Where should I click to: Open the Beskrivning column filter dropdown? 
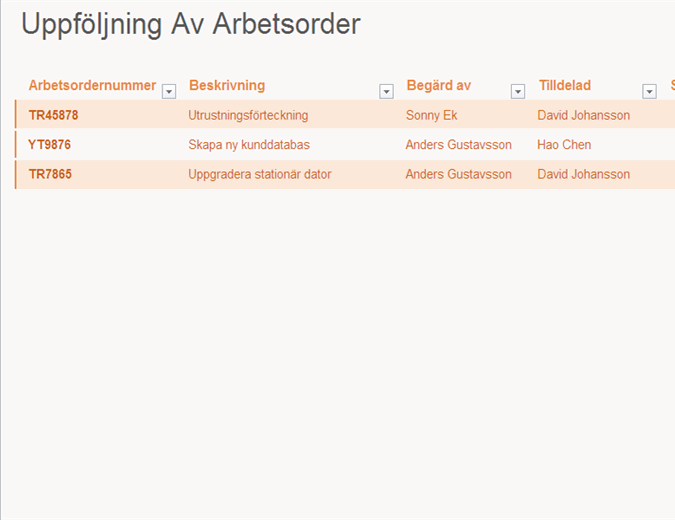click(x=386, y=91)
